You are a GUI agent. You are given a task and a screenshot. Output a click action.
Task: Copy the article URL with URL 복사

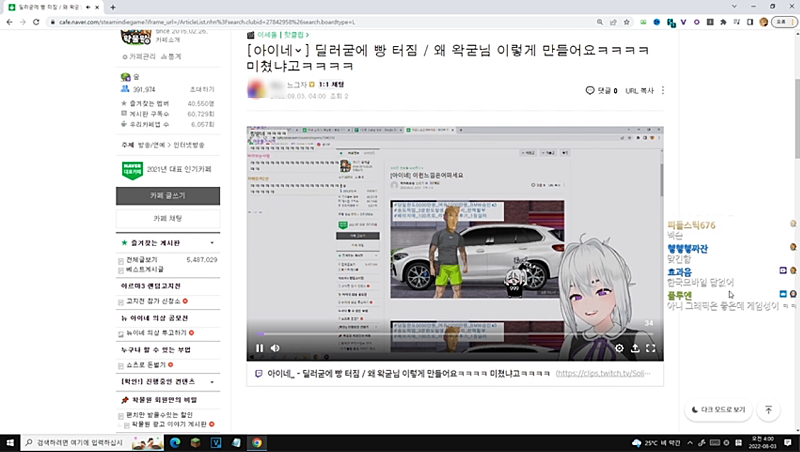pos(639,91)
